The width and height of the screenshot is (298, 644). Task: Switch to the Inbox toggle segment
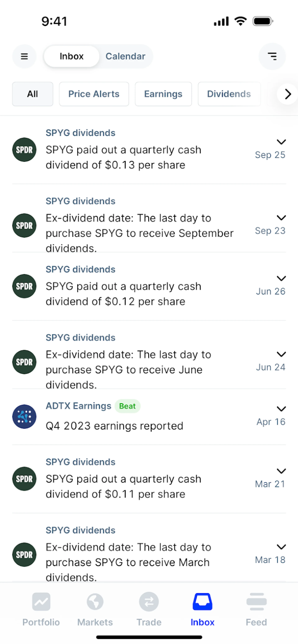tap(72, 56)
